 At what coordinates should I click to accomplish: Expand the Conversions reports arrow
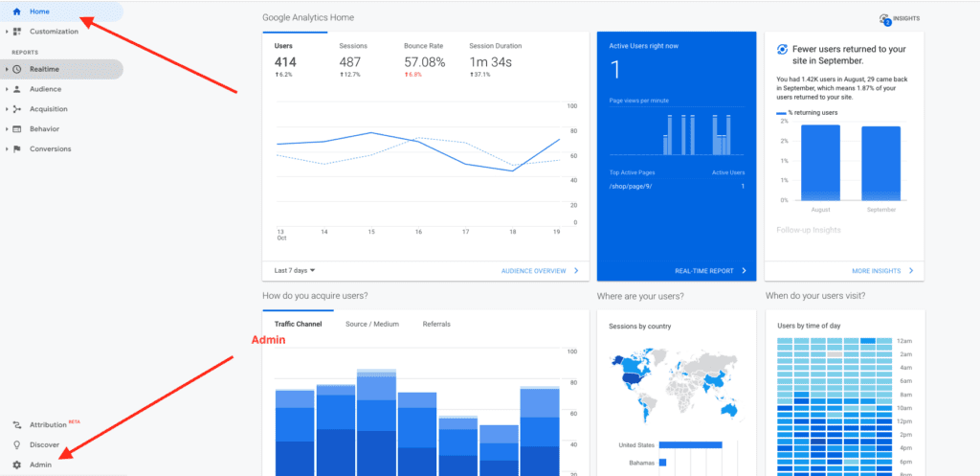tap(7, 148)
